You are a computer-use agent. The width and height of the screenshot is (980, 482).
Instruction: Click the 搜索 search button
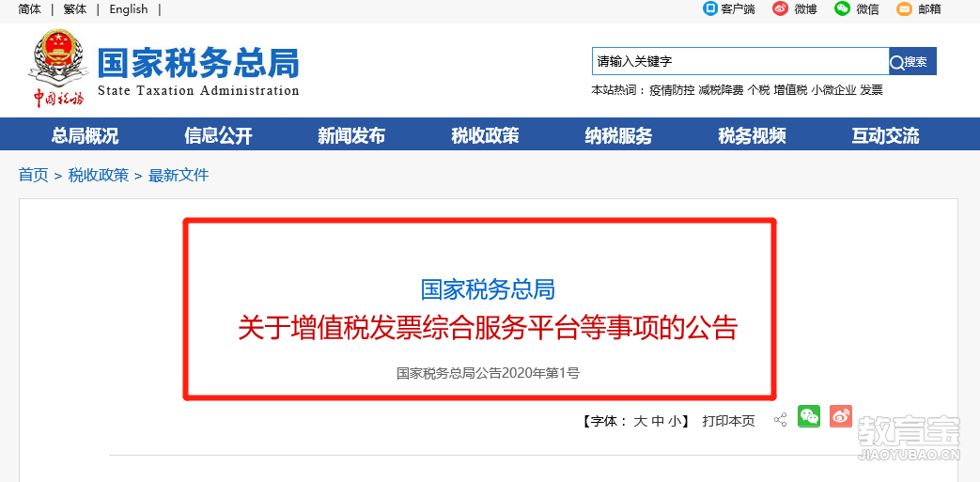912,61
